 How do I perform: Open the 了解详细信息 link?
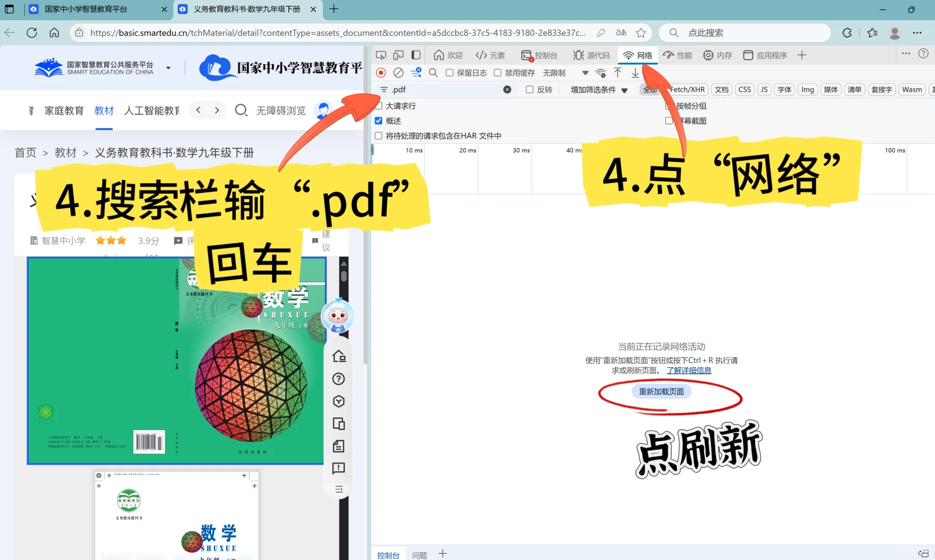point(689,370)
